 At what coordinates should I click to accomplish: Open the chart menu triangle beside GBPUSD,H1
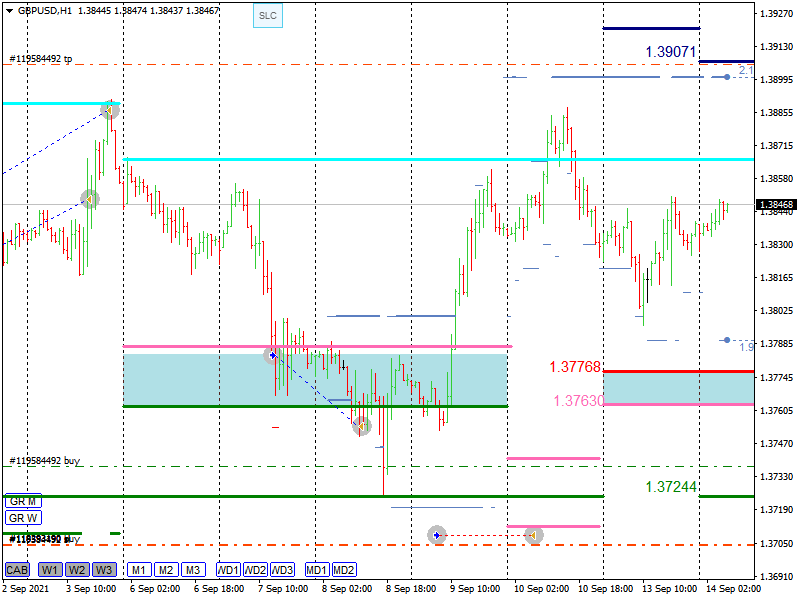(8, 10)
